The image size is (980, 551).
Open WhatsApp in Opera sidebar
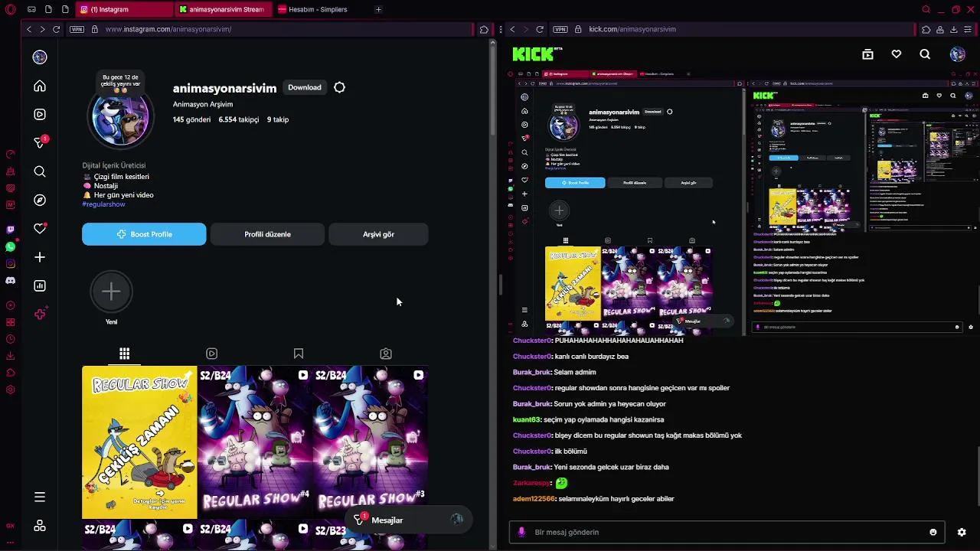10,246
